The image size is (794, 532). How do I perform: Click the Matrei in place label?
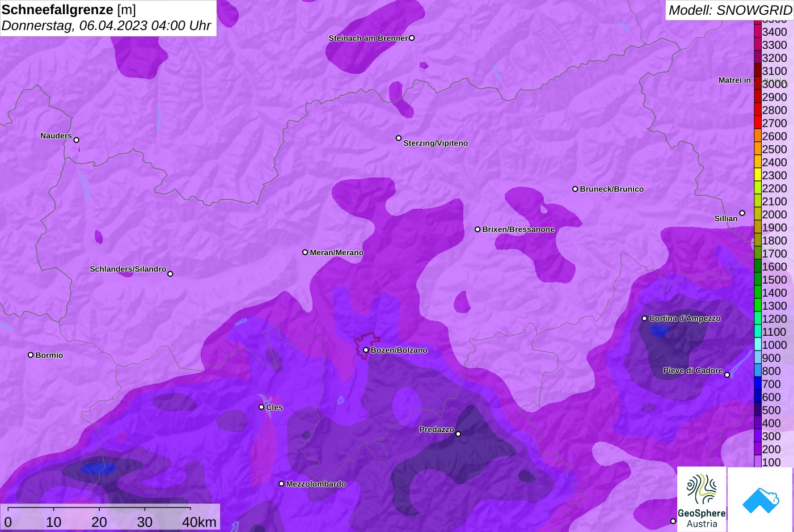click(734, 80)
